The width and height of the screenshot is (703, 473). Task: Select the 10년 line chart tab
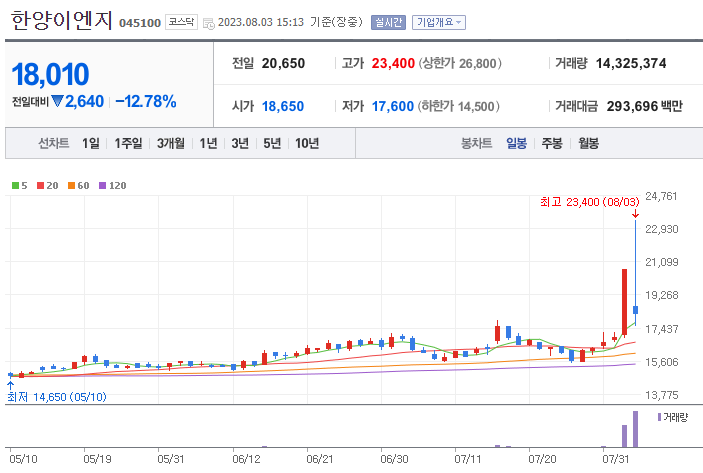(x=307, y=143)
